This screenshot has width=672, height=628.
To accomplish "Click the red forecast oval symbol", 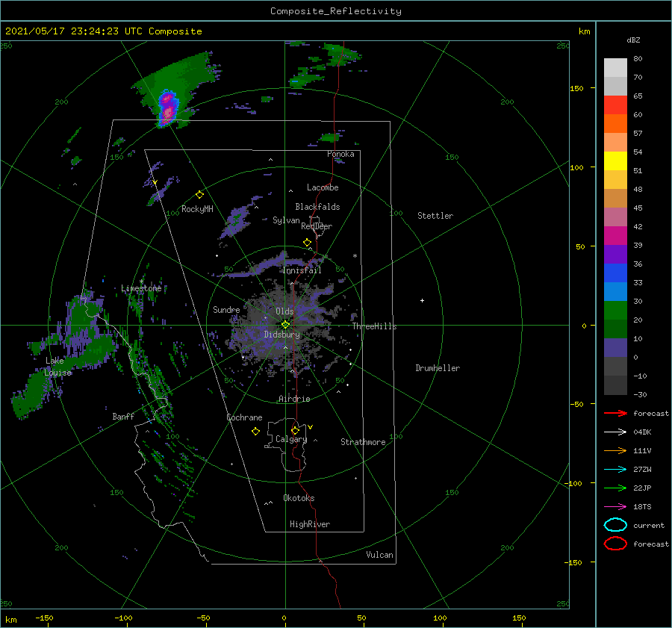I will point(615,544).
